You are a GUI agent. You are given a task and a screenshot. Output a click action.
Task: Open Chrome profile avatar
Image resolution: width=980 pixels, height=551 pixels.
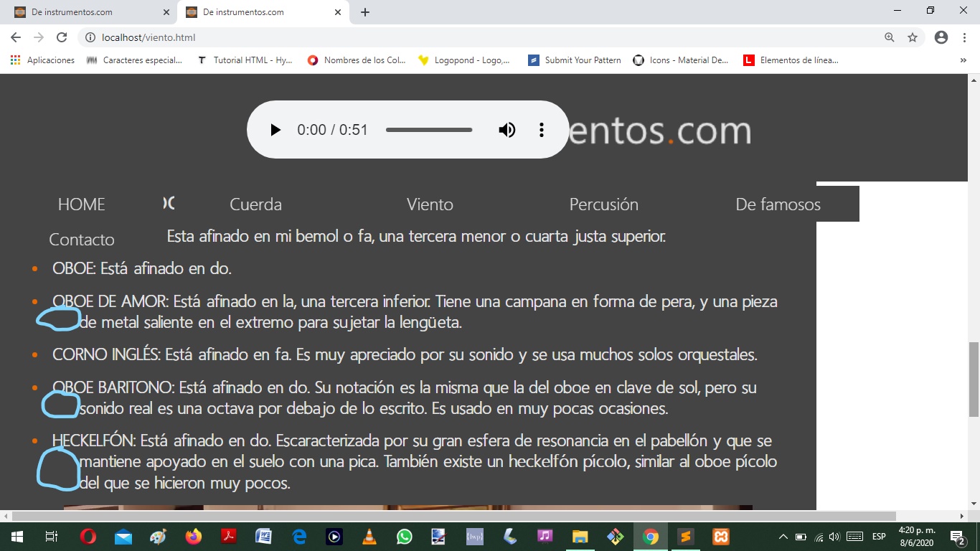click(x=941, y=37)
